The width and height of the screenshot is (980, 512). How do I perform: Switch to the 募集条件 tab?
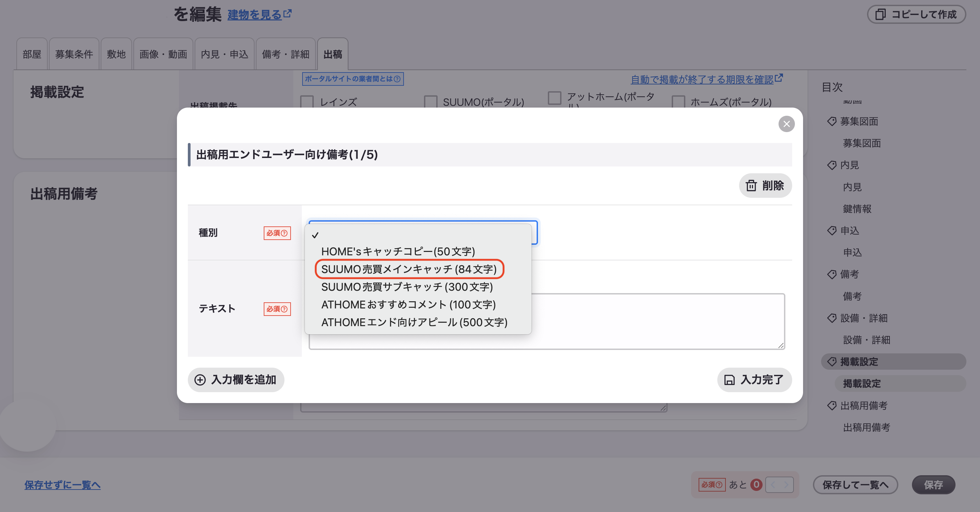coord(74,54)
